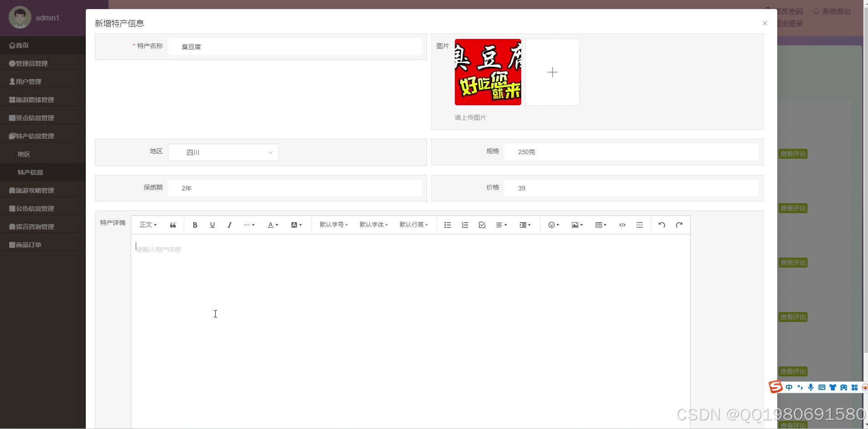This screenshot has height=429, width=868.
Task: Open the 默认字体 font family dropdown
Action: coord(374,225)
